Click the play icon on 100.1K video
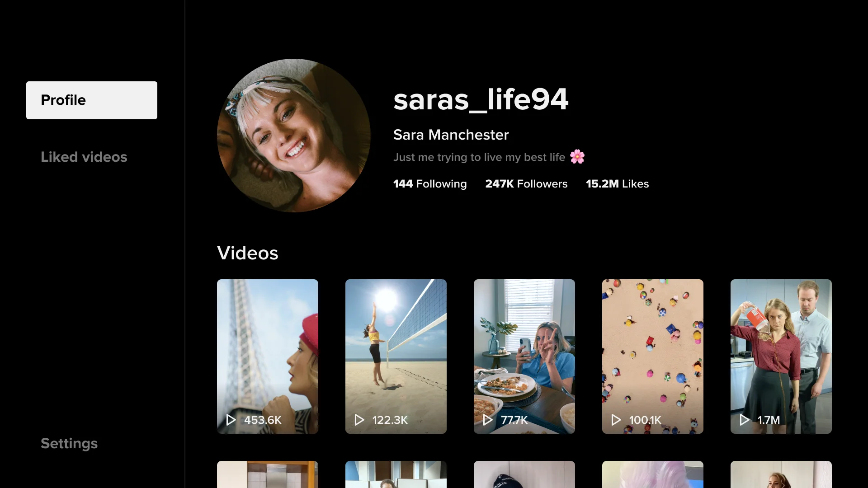 (616, 419)
